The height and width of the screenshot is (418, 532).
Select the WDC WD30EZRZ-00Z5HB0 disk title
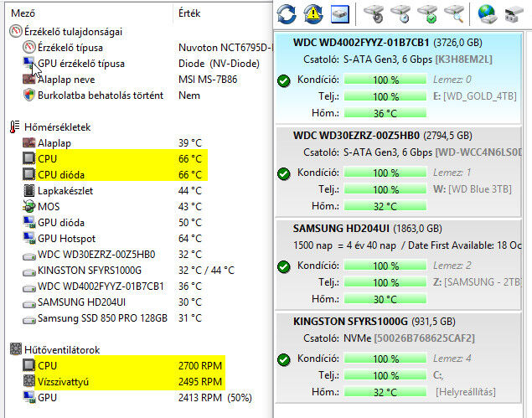click(x=356, y=136)
